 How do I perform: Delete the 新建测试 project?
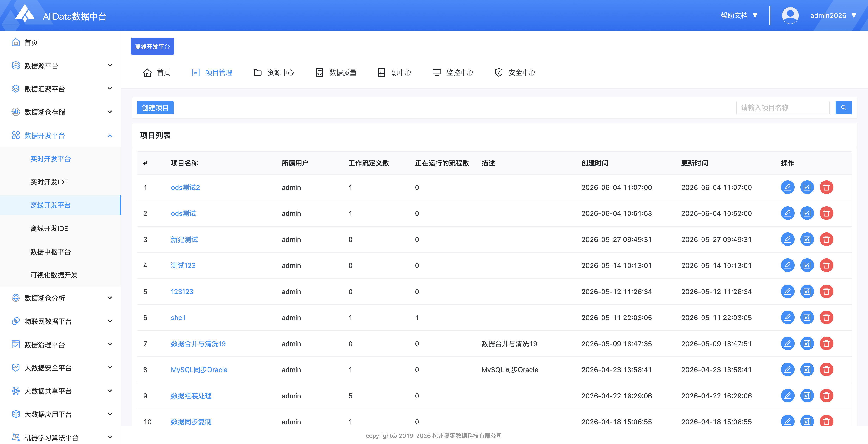pos(826,239)
